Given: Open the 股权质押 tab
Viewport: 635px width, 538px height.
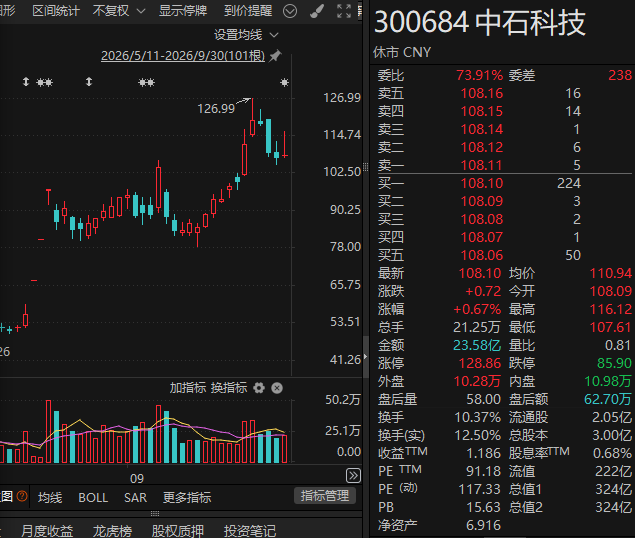Looking at the screenshot, I should 177,531.
